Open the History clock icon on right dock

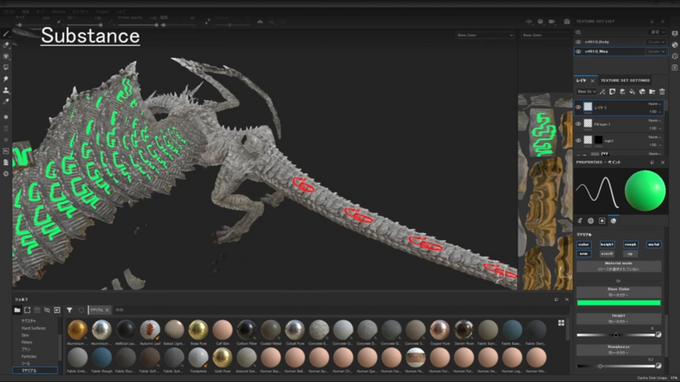coord(675,56)
